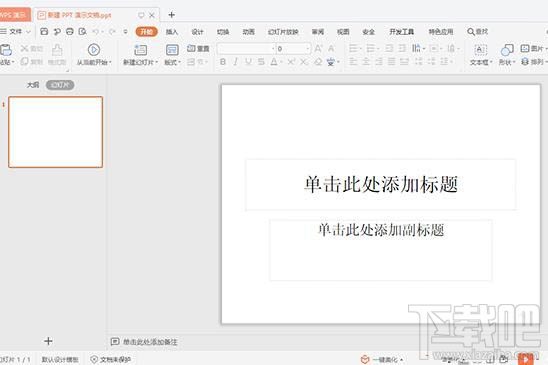
Task: Click the New Slide (新建幻灯片) icon
Action: pyautogui.click(x=140, y=50)
